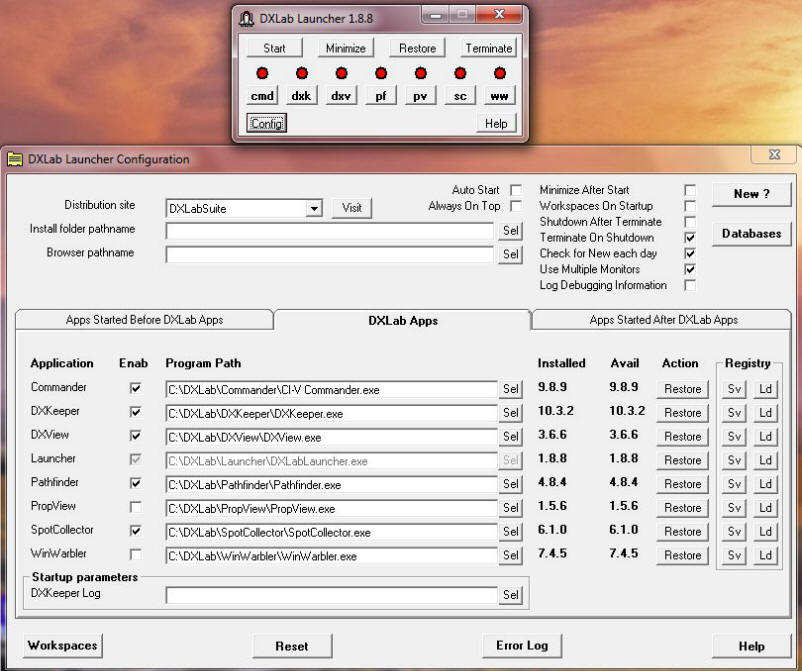Click Restore for the Pathfinder row

(x=683, y=484)
